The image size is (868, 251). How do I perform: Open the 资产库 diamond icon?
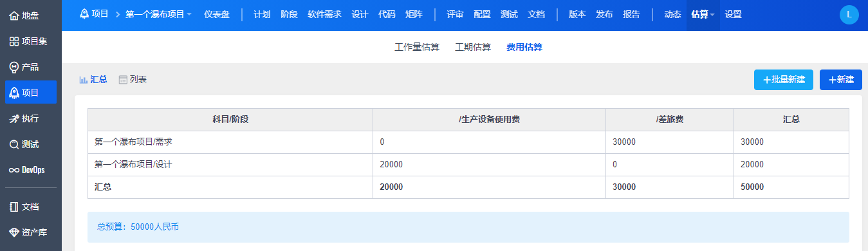click(x=14, y=232)
